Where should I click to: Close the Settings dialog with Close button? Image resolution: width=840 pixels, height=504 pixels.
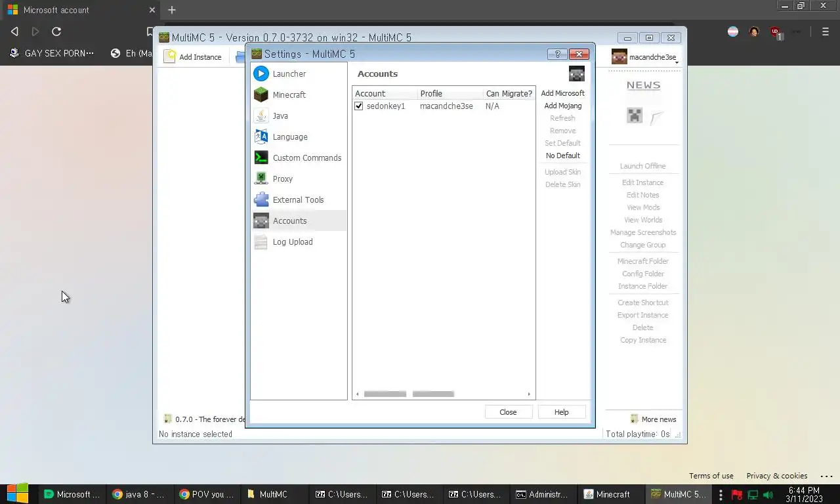508,412
